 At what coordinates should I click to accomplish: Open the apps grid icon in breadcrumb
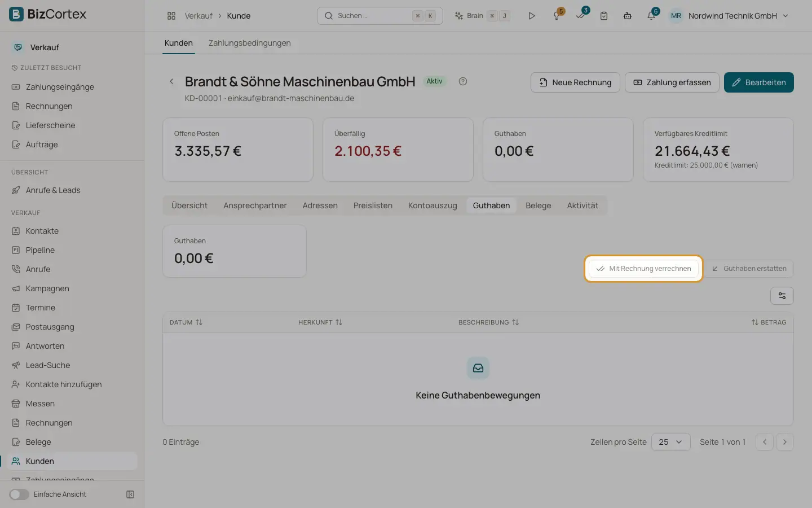coord(171,16)
